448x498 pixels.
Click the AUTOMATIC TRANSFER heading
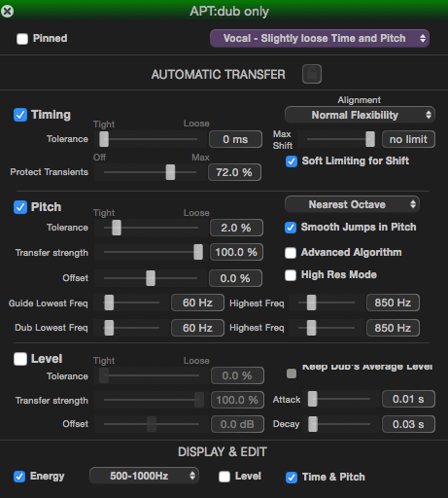point(218,75)
